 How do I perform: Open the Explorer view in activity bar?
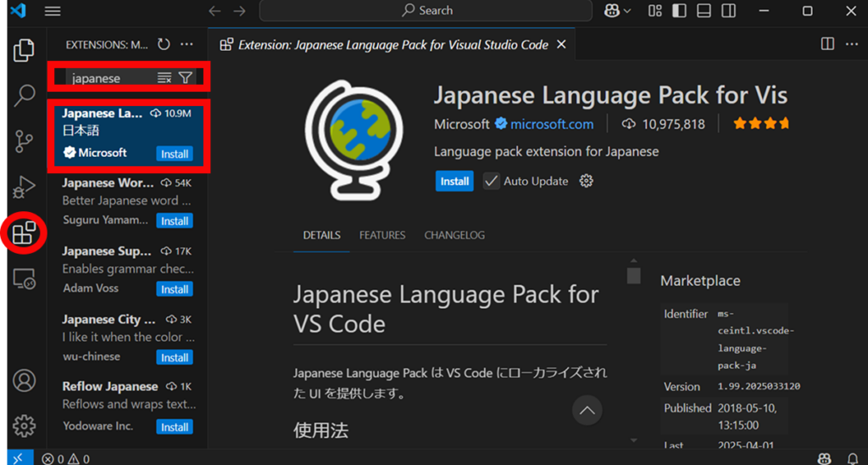(x=24, y=50)
